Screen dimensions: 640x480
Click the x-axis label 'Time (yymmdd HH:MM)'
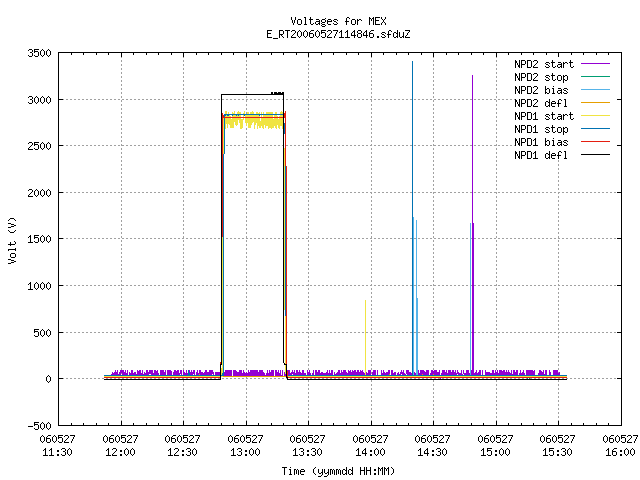coord(338,471)
